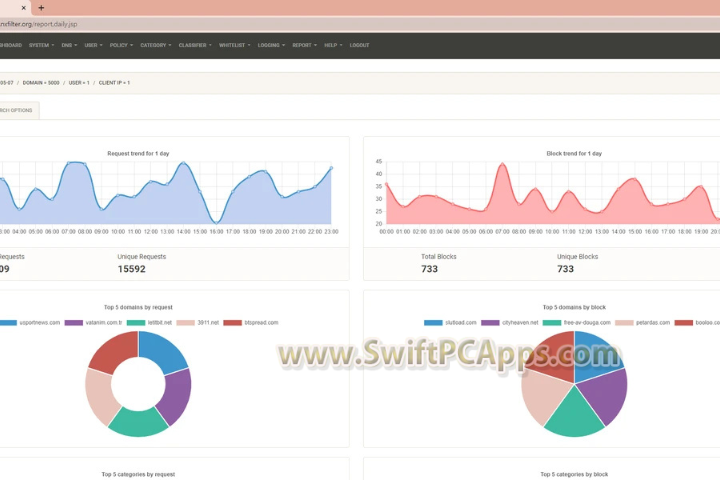Open the Search Options tab
The image size is (720, 480).
pyautogui.click(x=17, y=110)
